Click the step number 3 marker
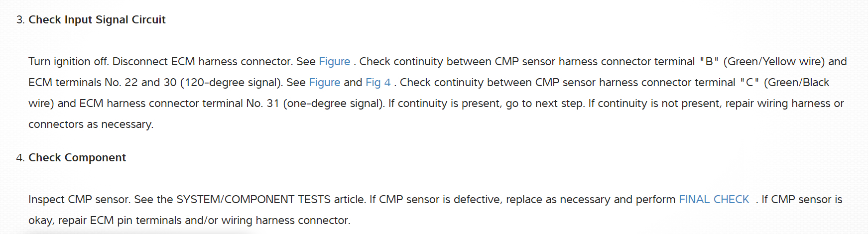 (20, 20)
